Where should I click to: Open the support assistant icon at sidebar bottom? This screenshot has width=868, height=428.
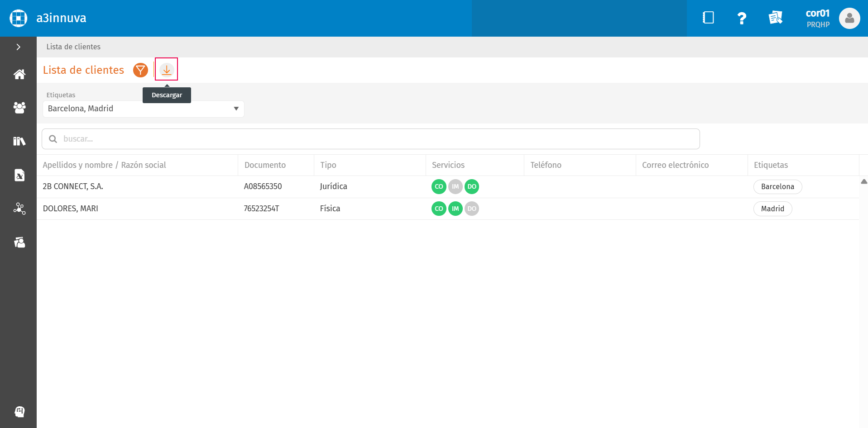pyautogui.click(x=19, y=411)
